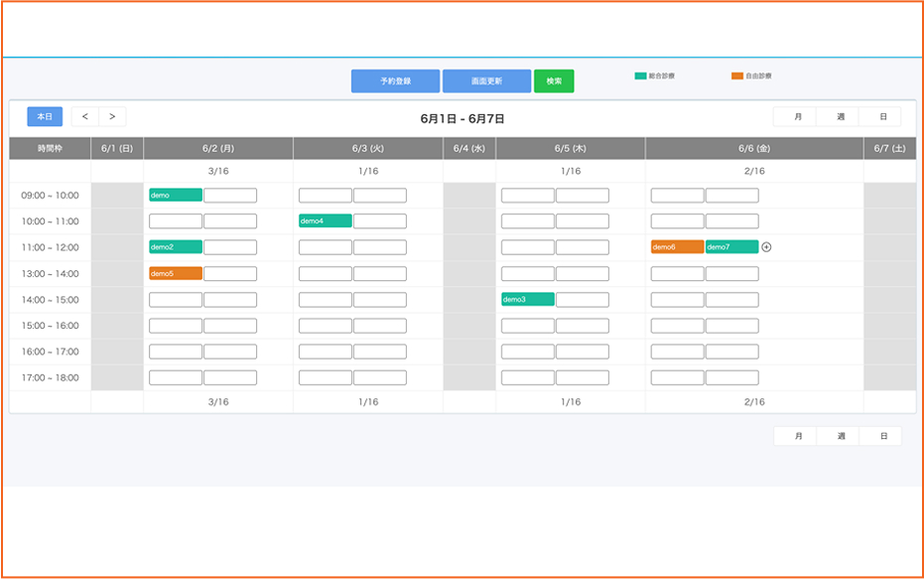
Task: Click the orange 自由診療 legend swatch
Action: point(736,75)
